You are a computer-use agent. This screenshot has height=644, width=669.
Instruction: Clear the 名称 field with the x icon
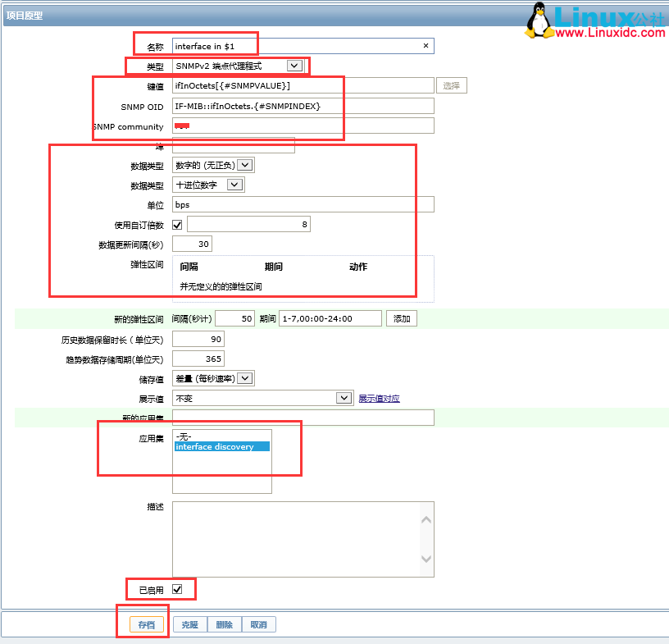pyautogui.click(x=426, y=45)
